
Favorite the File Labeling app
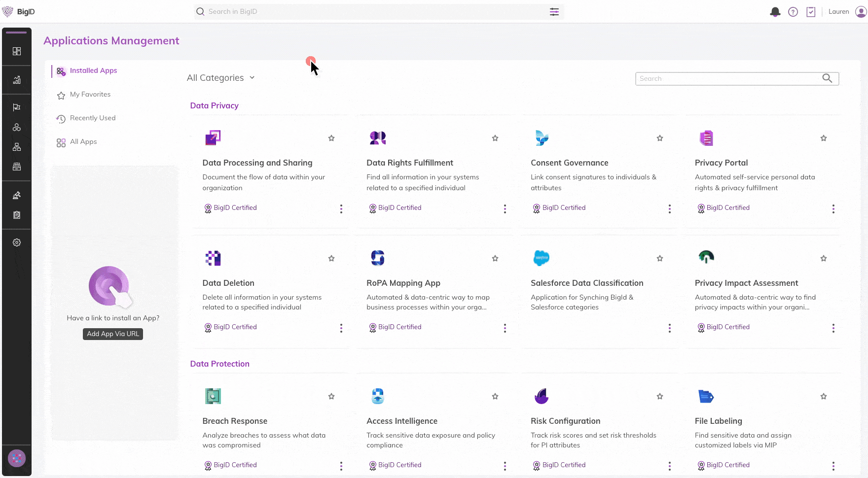click(823, 396)
